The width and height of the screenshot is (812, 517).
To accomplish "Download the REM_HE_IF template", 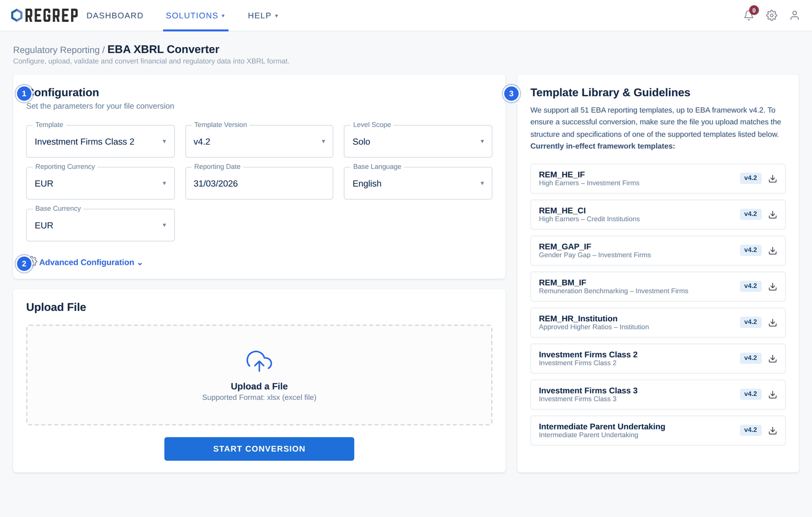I will [772, 179].
